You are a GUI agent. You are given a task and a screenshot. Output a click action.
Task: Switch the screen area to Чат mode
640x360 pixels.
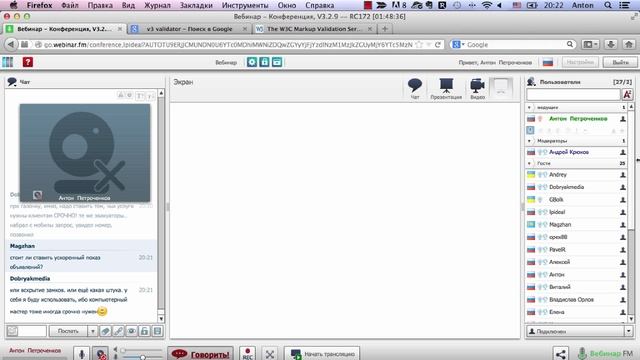(x=415, y=88)
